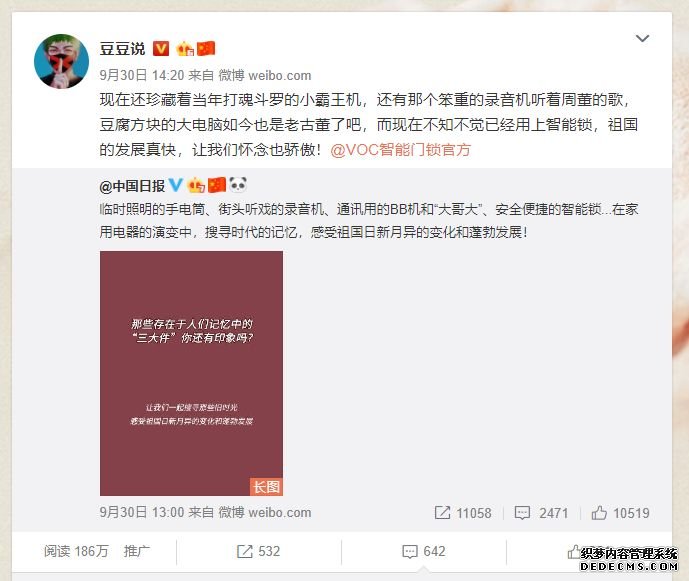689x581 pixels.
Task: Open 豆豆说 profile avatar
Action: click(61, 61)
